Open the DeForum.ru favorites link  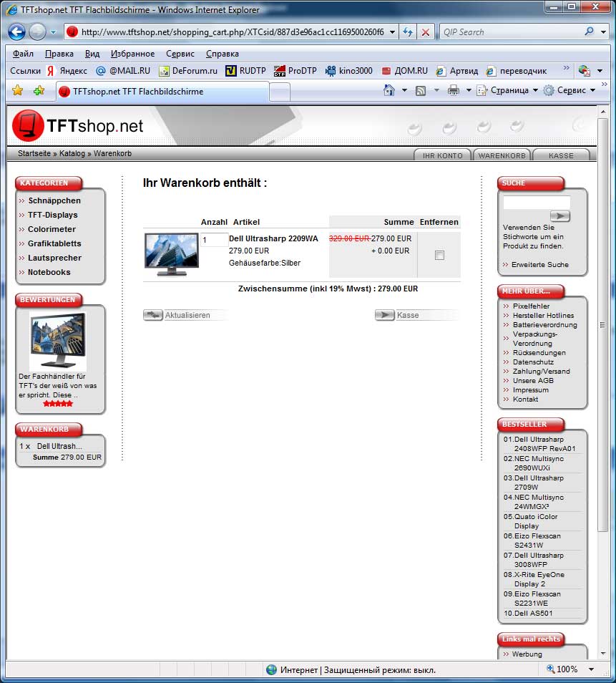[188, 71]
